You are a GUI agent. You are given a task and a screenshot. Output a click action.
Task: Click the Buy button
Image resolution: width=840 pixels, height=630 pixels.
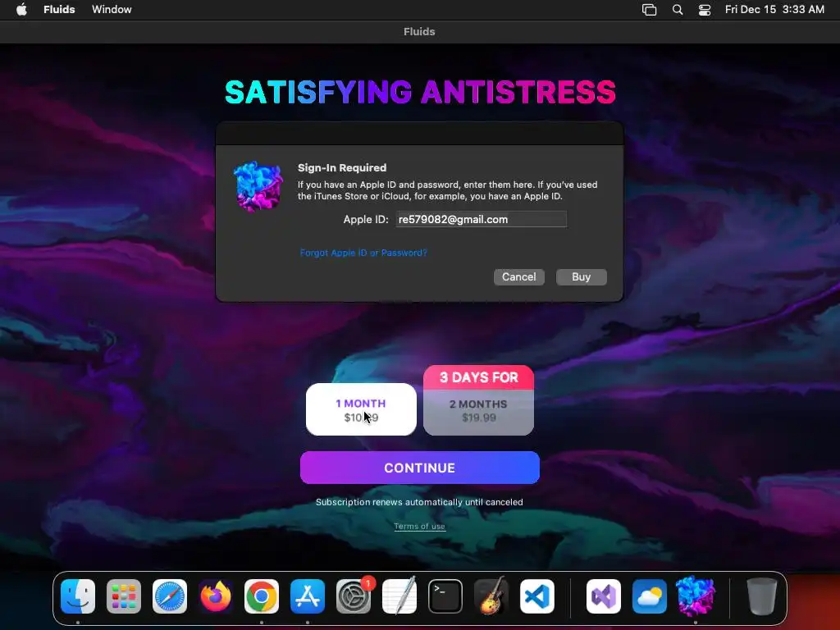(582, 277)
